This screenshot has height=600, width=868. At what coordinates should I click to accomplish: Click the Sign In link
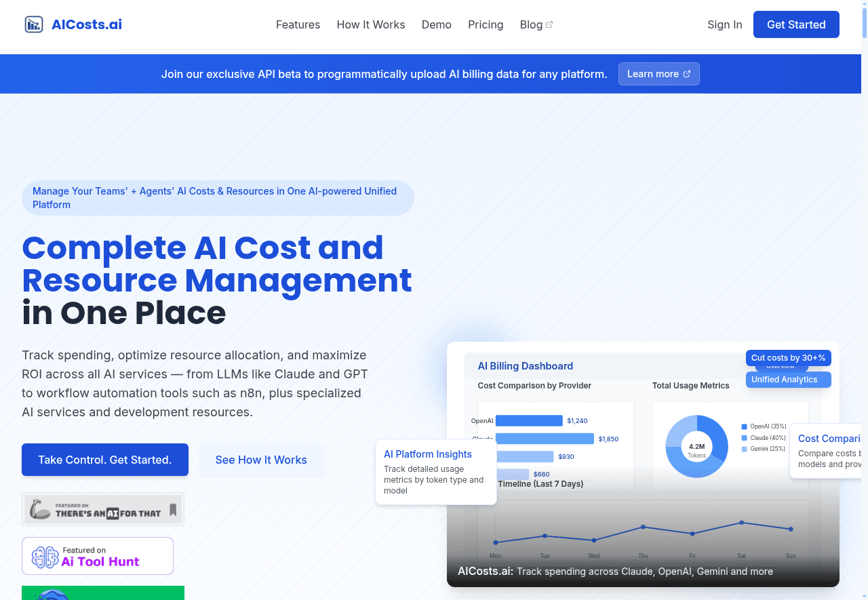point(725,24)
